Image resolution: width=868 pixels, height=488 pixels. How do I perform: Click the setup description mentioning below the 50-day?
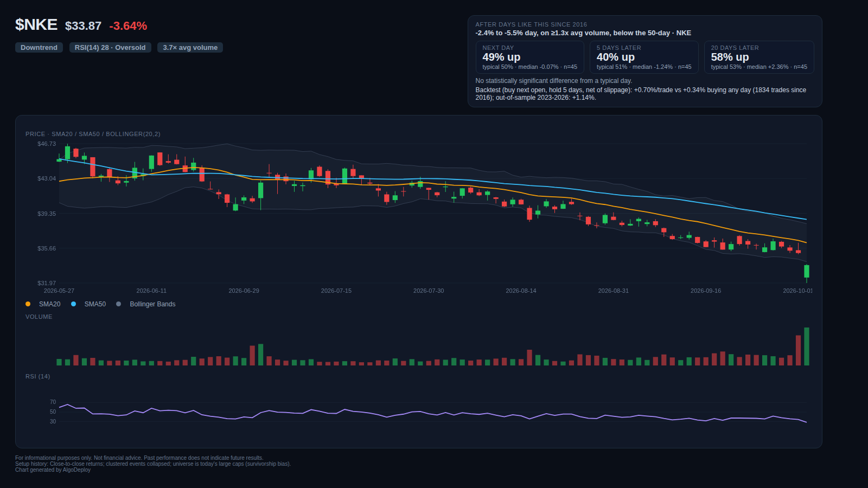pyautogui.click(x=583, y=33)
